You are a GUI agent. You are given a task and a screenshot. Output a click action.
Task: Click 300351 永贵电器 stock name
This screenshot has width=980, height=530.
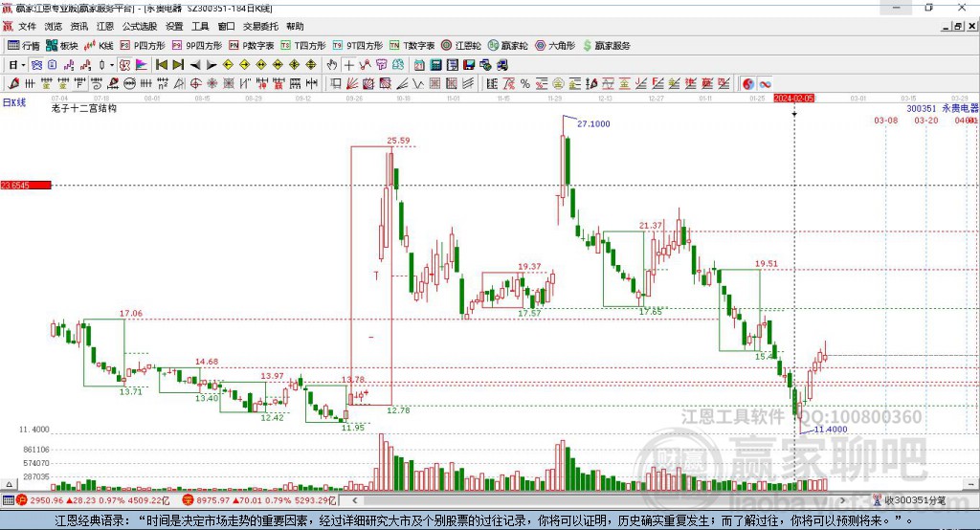click(943, 109)
